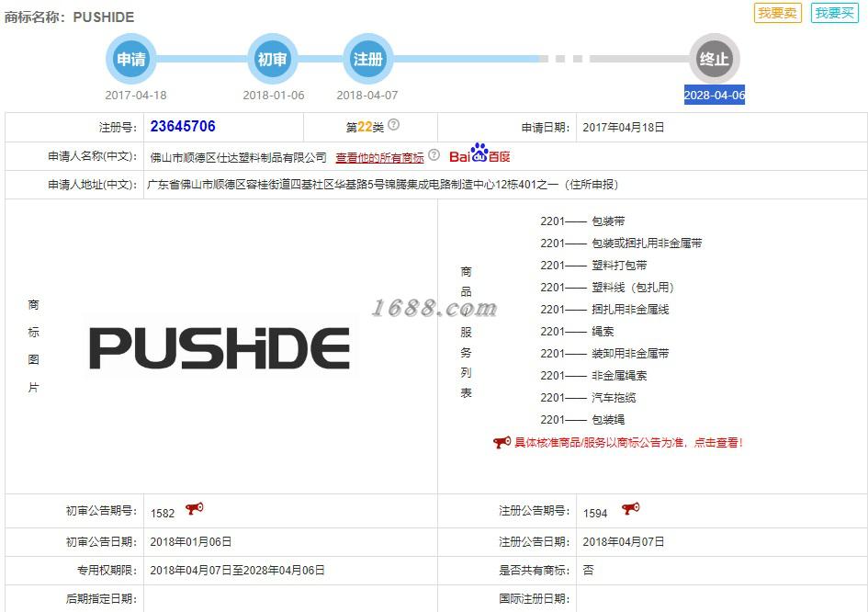Click 是否共有商标 value 否
The width and height of the screenshot is (868, 612).
[x=588, y=571]
